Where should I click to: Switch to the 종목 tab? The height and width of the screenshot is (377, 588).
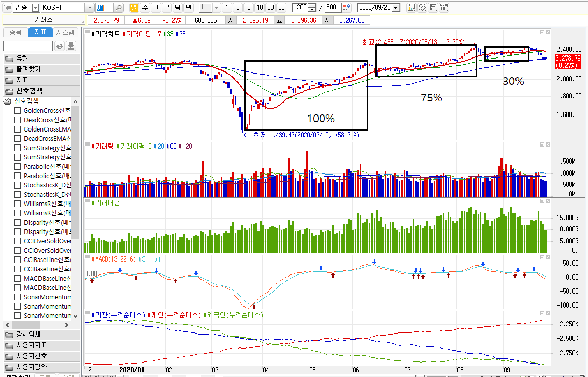coord(16,32)
